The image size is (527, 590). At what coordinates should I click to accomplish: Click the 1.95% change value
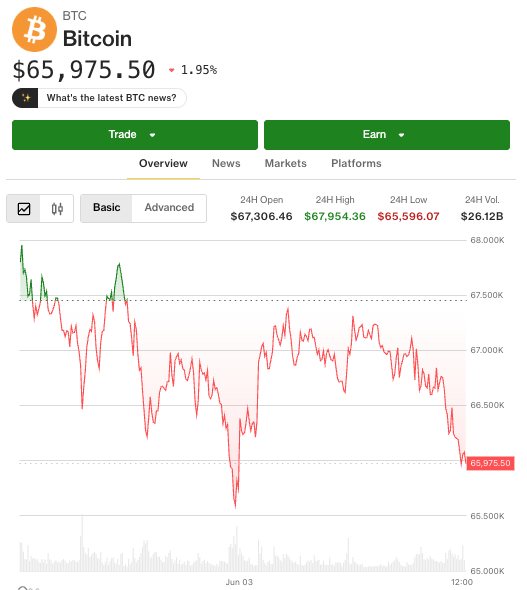tap(199, 70)
